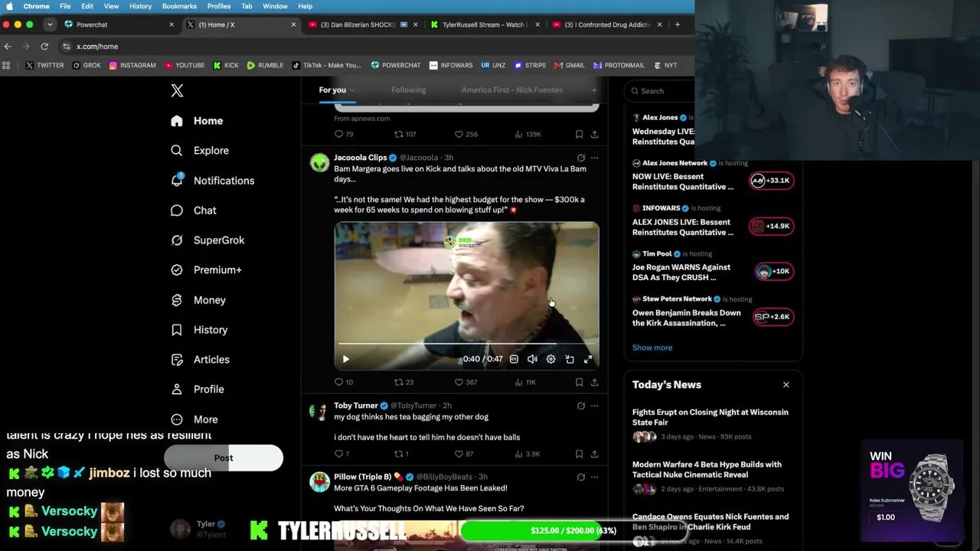Open Home in the X sidebar
This screenshot has width=980, height=551.
198,121
